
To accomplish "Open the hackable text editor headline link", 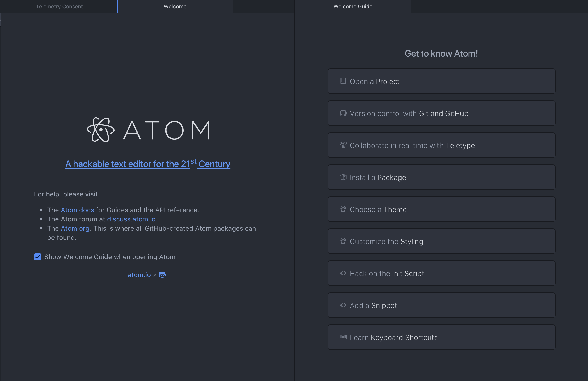I will click(x=148, y=164).
